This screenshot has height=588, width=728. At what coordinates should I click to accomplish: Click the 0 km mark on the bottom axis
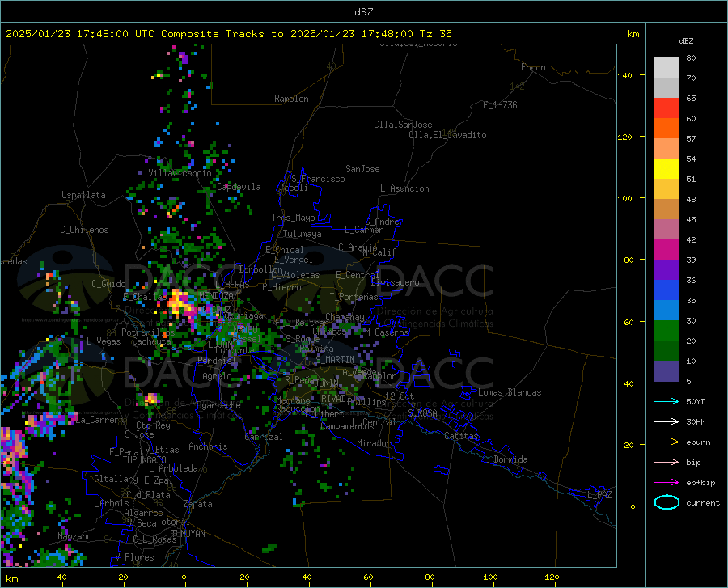point(184,577)
